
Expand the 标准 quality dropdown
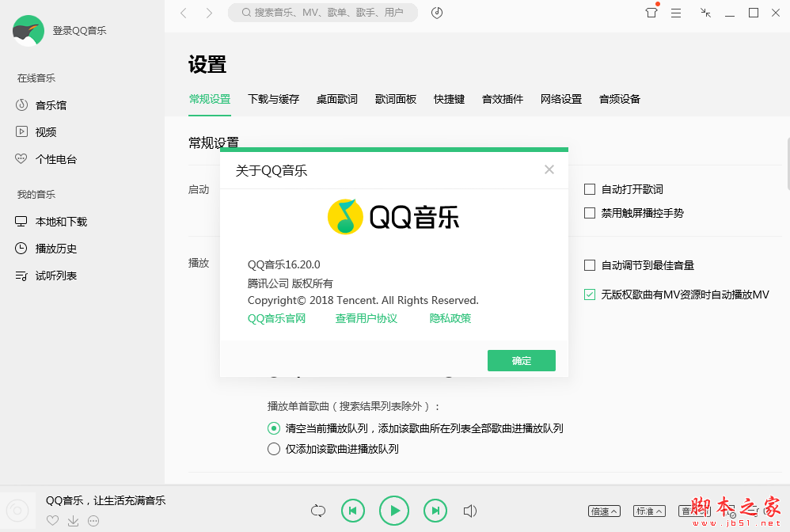[x=649, y=511]
